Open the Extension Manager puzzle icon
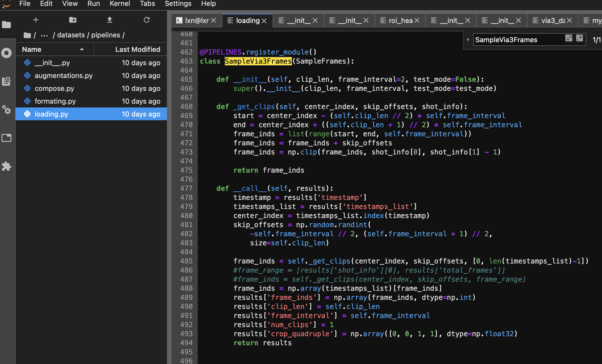The width and height of the screenshot is (602, 364). (x=6, y=166)
